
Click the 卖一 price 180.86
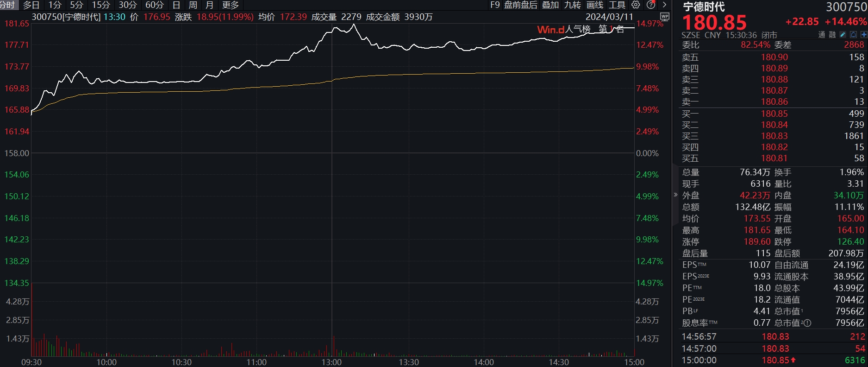click(x=774, y=101)
